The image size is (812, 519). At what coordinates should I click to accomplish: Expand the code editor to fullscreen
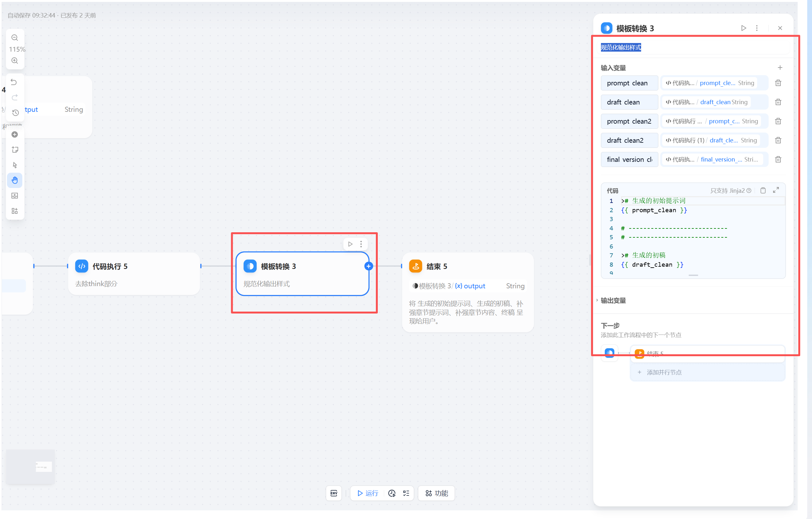click(x=776, y=191)
